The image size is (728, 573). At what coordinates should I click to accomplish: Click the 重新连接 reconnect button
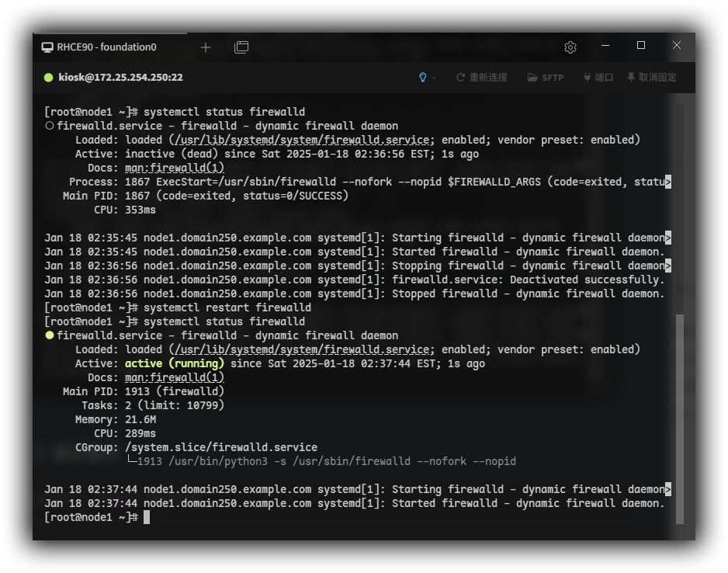[x=481, y=78]
